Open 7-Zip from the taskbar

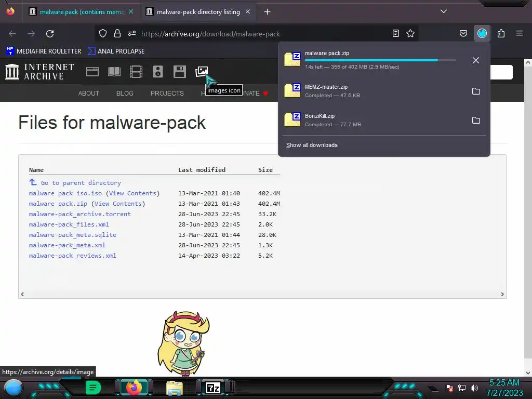[x=213, y=388]
